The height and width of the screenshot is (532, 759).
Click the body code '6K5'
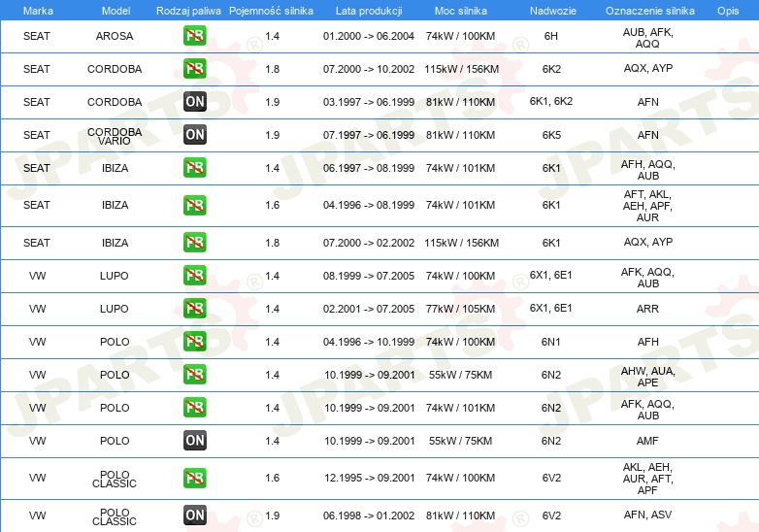click(x=551, y=135)
